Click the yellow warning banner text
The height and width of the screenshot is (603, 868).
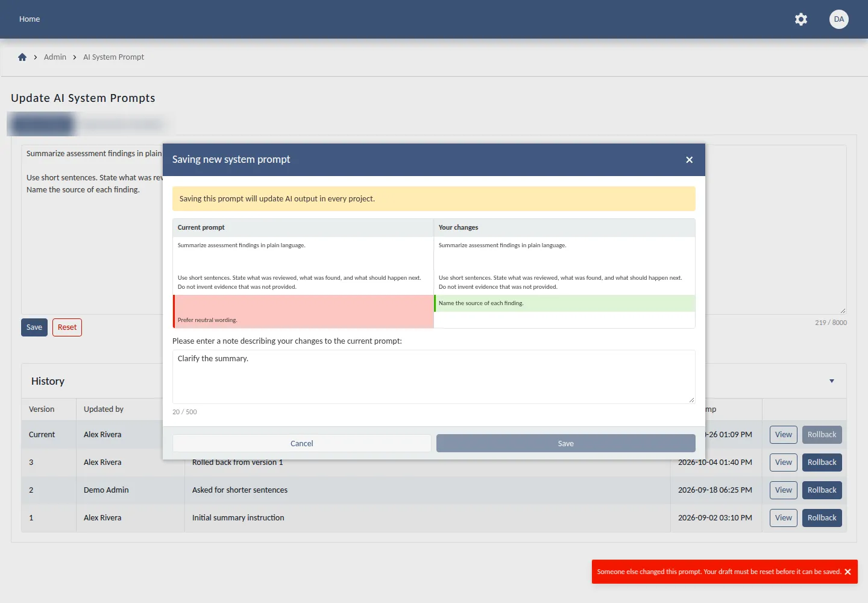(277, 199)
